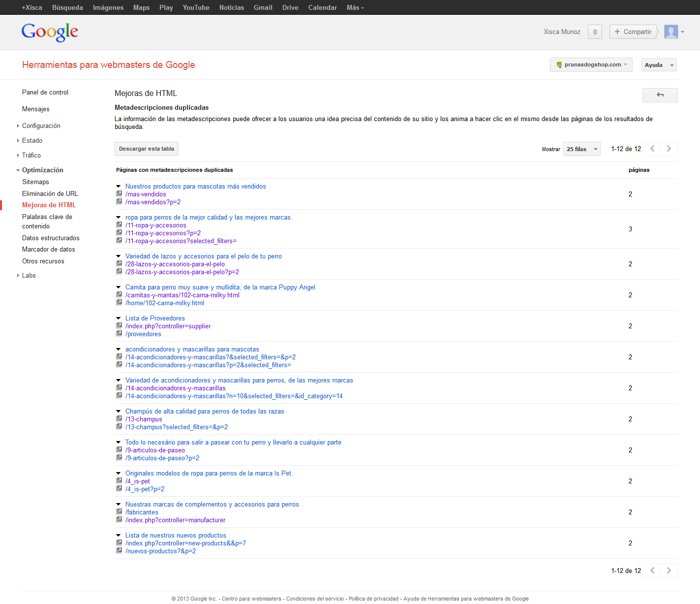
Task: Open external icon for /28-lazos-y-accesorios-para-el-pelo
Action: pos(119,264)
